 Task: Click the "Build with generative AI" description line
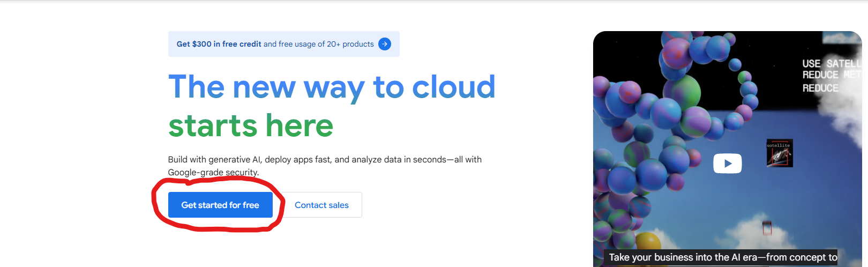coord(325,159)
